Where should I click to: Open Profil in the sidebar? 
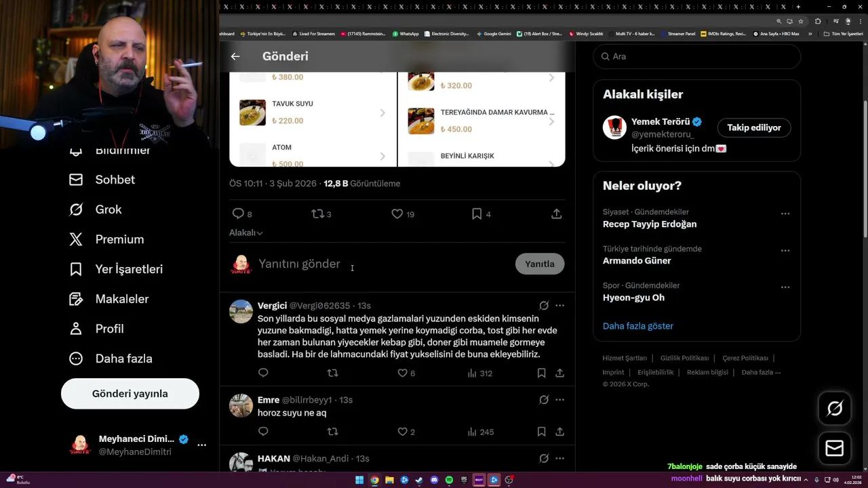96,329
